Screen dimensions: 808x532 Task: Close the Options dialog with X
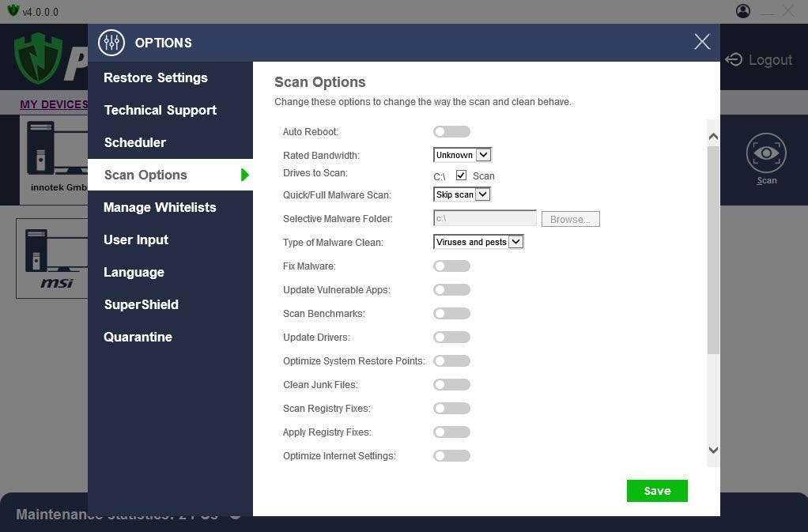701,42
